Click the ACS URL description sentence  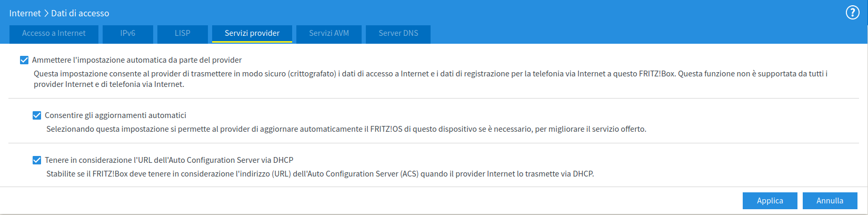pyautogui.click(x=320, y=174)
